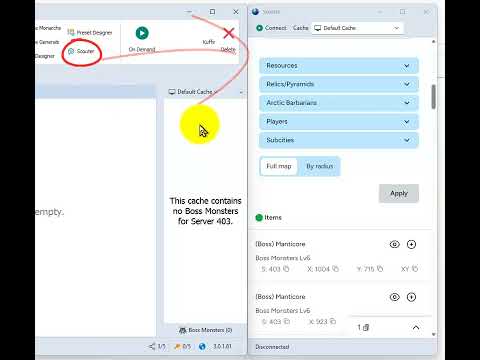Expand the Players section
Screen dimensions: 480x360
338,122
